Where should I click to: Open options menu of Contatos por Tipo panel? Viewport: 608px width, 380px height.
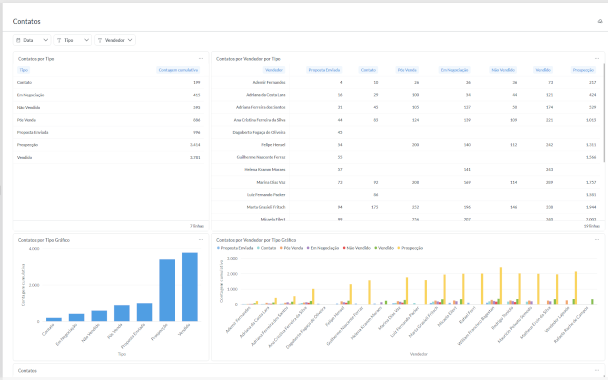coord(201,59)
